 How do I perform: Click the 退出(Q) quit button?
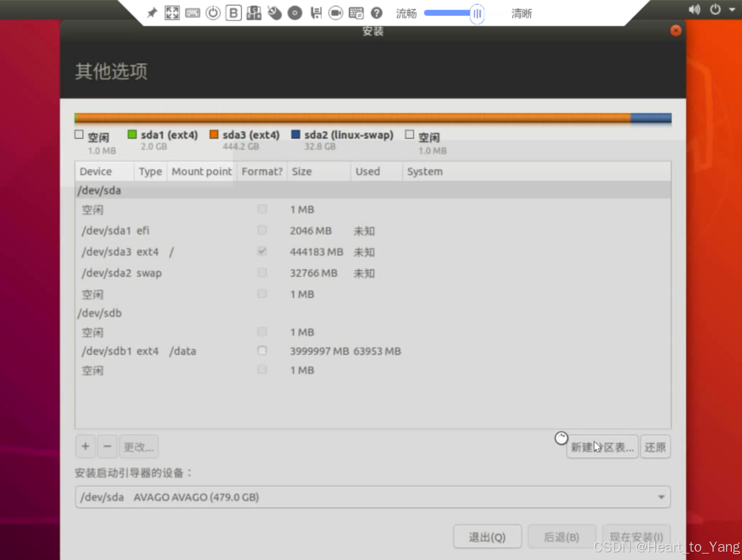[x=487, y=537]
